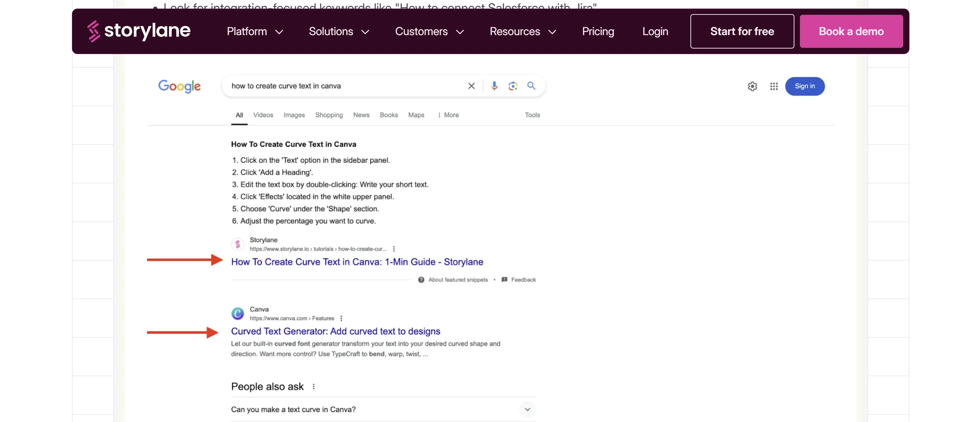980x422 pixels.
Task: Click the Start for free button
Action: click(x=741, y=31)
